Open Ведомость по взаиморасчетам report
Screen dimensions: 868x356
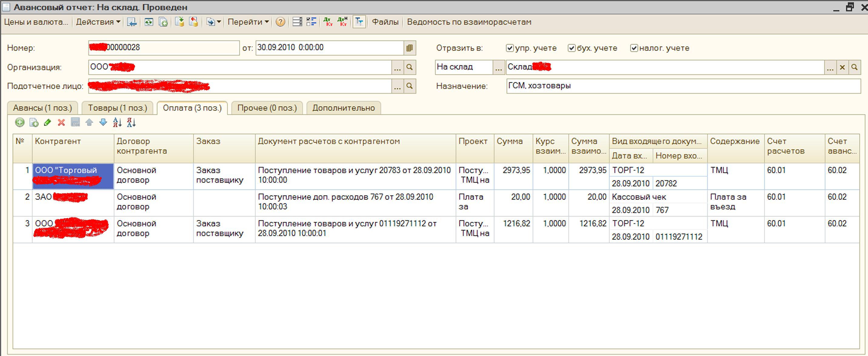tap(469, 22)
